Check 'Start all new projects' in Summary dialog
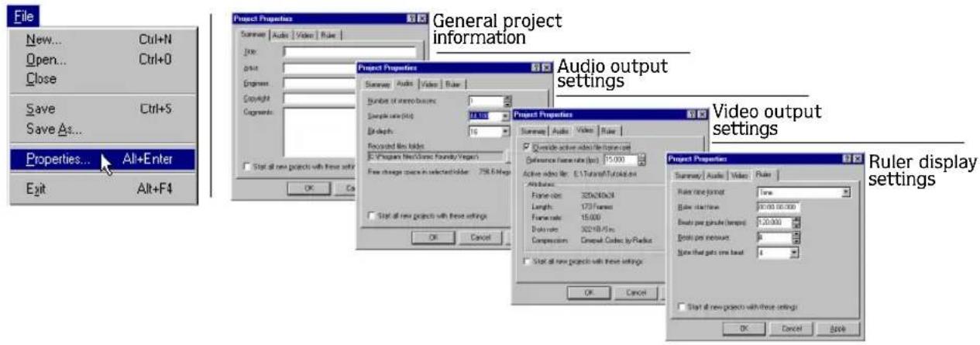980x345 pixels. coord(248,166)
